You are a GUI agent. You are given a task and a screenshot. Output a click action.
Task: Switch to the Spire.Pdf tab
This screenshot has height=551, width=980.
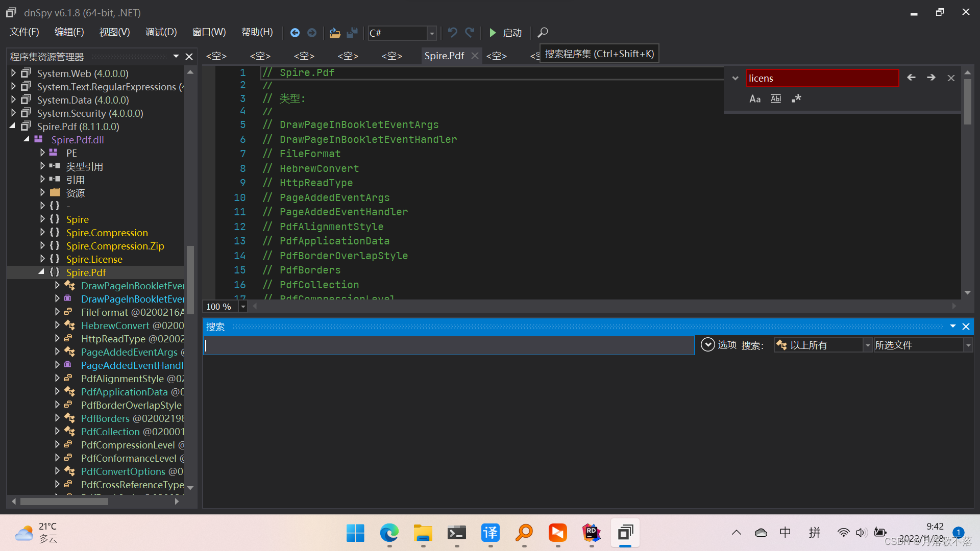tap(444, 56)
